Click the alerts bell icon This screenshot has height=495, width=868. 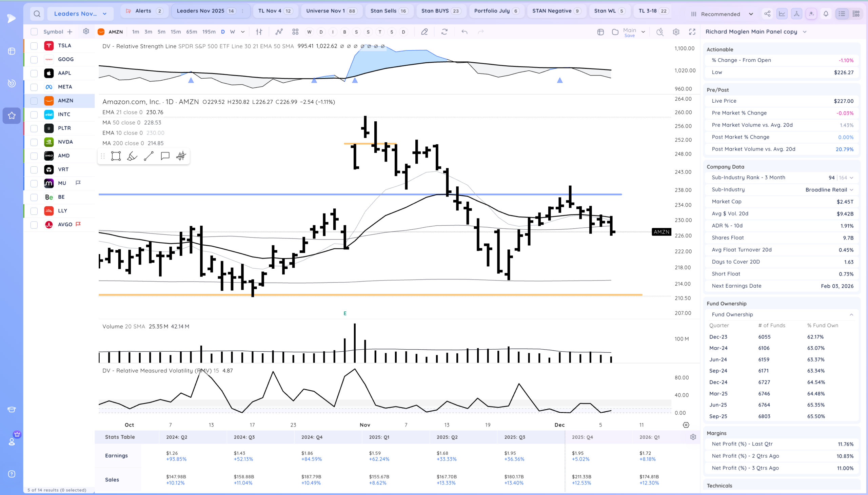point(826,14)
